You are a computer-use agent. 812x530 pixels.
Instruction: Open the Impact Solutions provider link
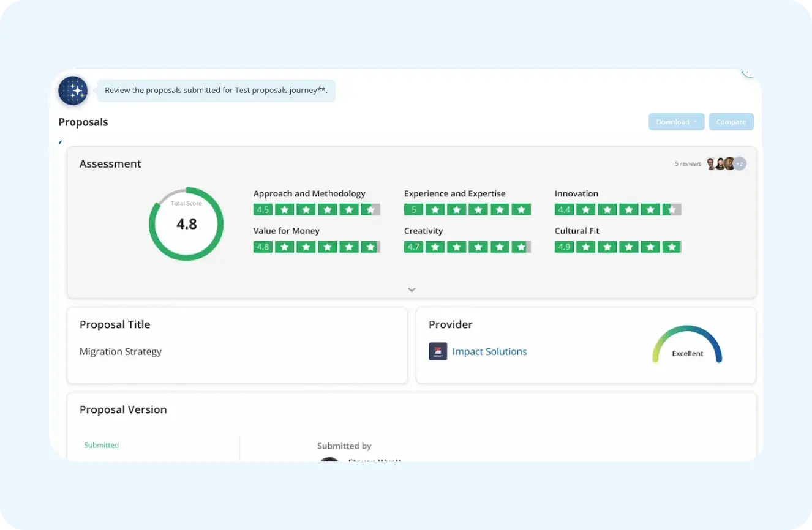[x=489, y=351]
